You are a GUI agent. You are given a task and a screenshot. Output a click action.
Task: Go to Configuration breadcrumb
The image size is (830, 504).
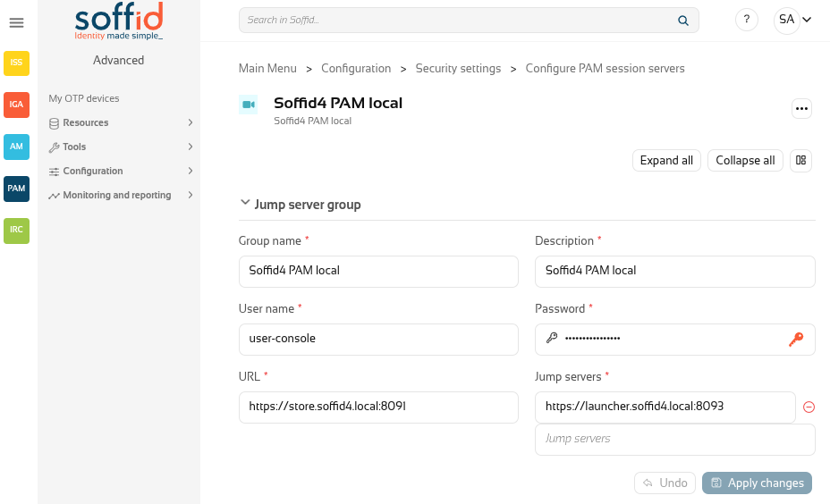(356, 69)
